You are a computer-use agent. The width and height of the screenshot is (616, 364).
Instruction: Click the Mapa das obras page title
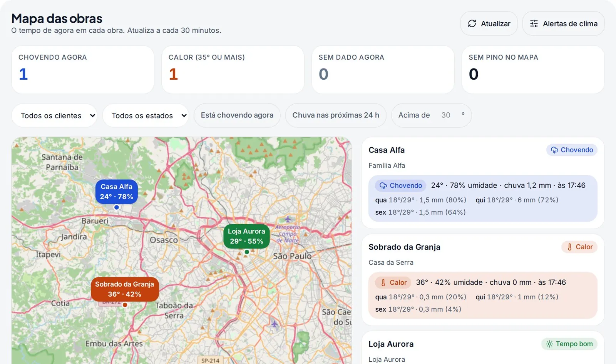[x=57, y=18]
